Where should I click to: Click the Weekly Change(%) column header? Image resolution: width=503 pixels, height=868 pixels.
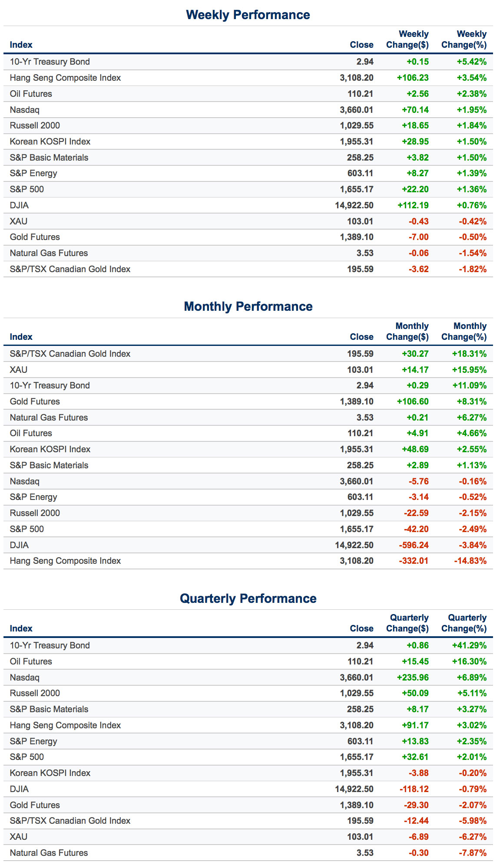click(x=464, y=39)
